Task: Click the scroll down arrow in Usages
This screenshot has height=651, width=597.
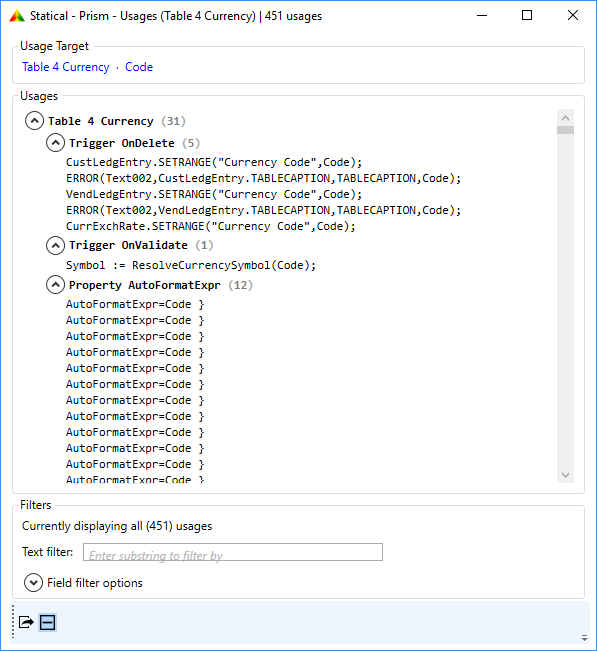Action: [565, 475]
